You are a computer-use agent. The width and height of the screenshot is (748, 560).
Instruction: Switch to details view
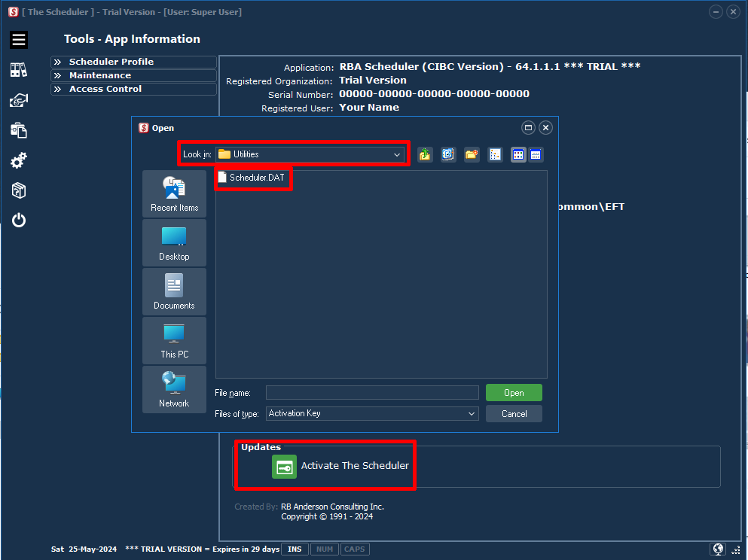tap(536, 154)
